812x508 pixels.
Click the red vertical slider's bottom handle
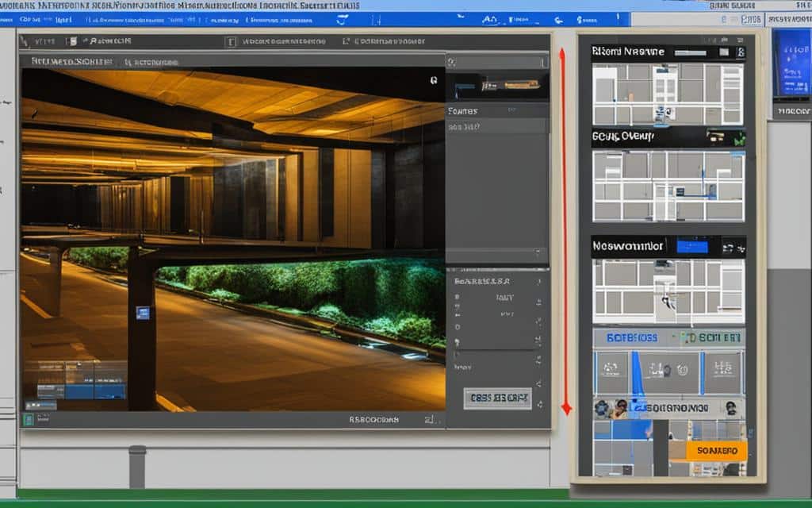point(565,408)
